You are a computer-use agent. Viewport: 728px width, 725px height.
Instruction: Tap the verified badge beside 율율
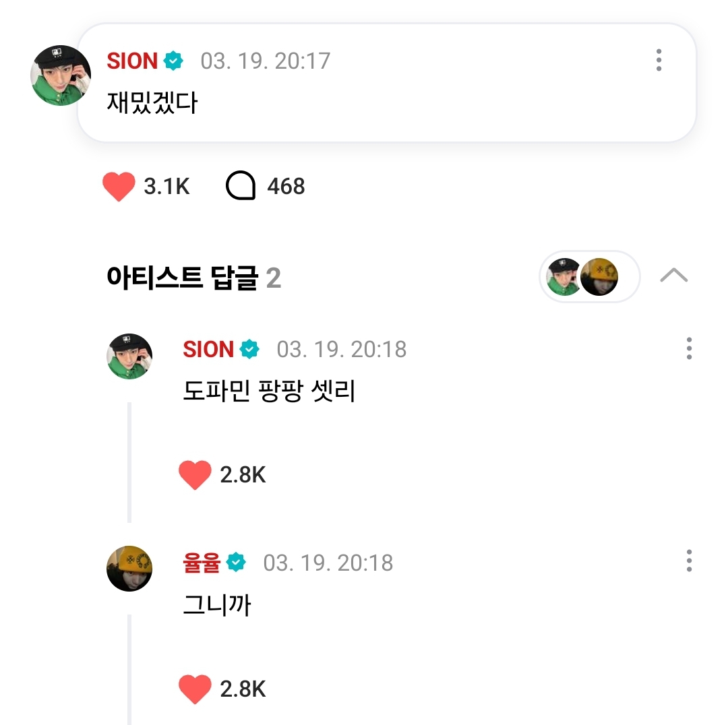coord(236,563)
